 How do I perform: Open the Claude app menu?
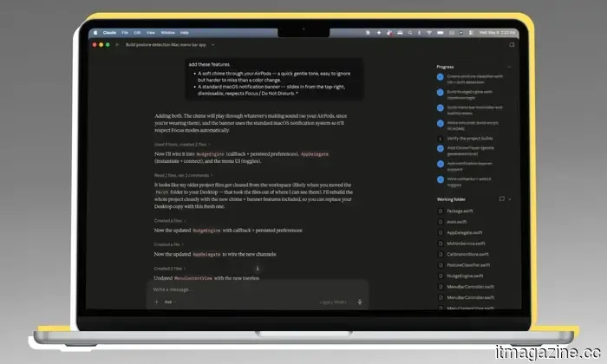109,32
